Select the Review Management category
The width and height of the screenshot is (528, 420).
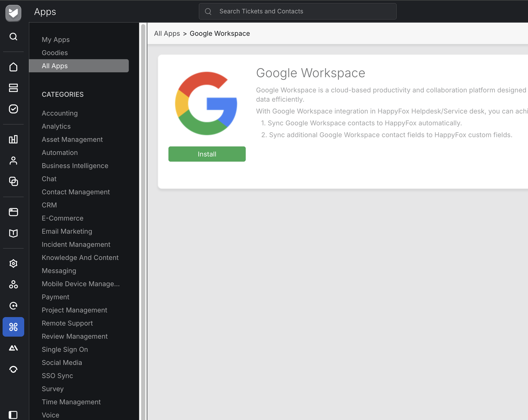coord(75,336)
